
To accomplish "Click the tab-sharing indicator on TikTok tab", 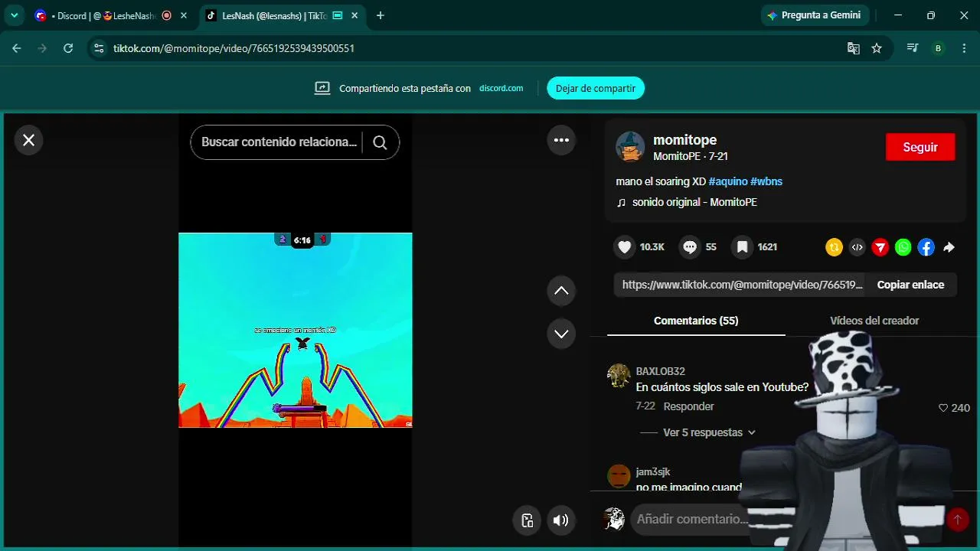I will click(337, 15).
